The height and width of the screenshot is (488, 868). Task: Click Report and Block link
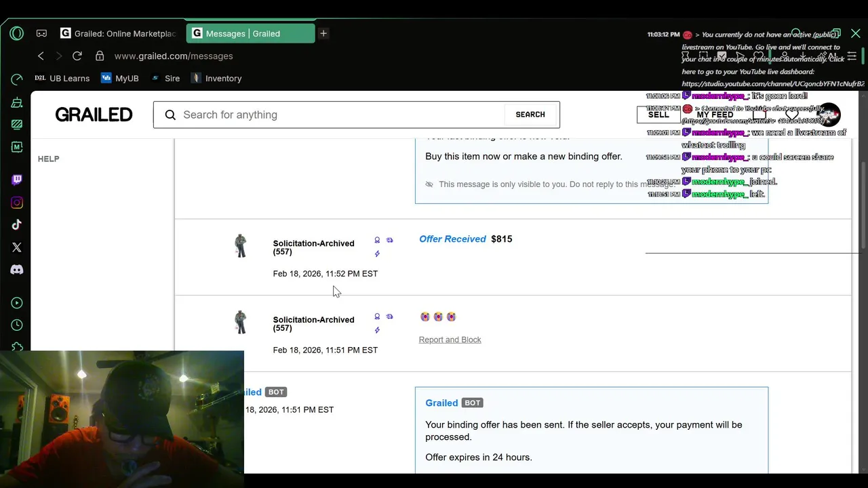450,340
